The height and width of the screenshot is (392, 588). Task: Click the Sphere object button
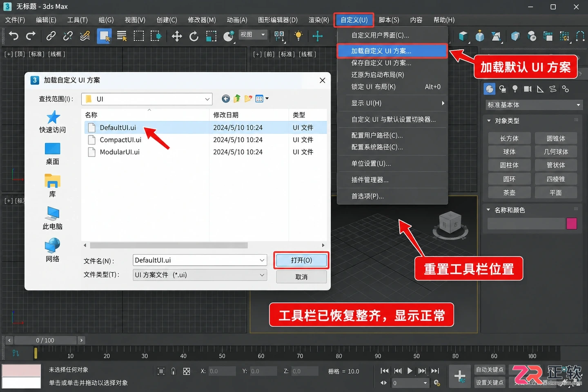[x=509, y=151]
